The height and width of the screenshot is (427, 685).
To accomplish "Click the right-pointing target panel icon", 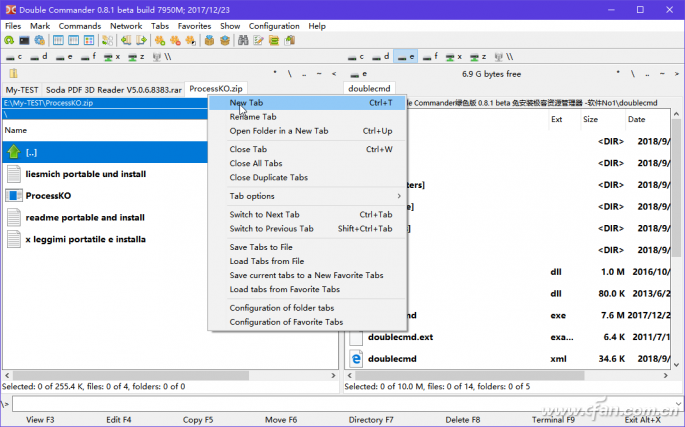I will click(142, 41).
